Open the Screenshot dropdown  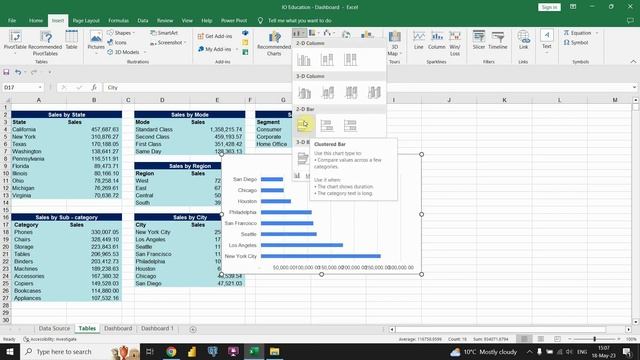click(x=168, y=42)
